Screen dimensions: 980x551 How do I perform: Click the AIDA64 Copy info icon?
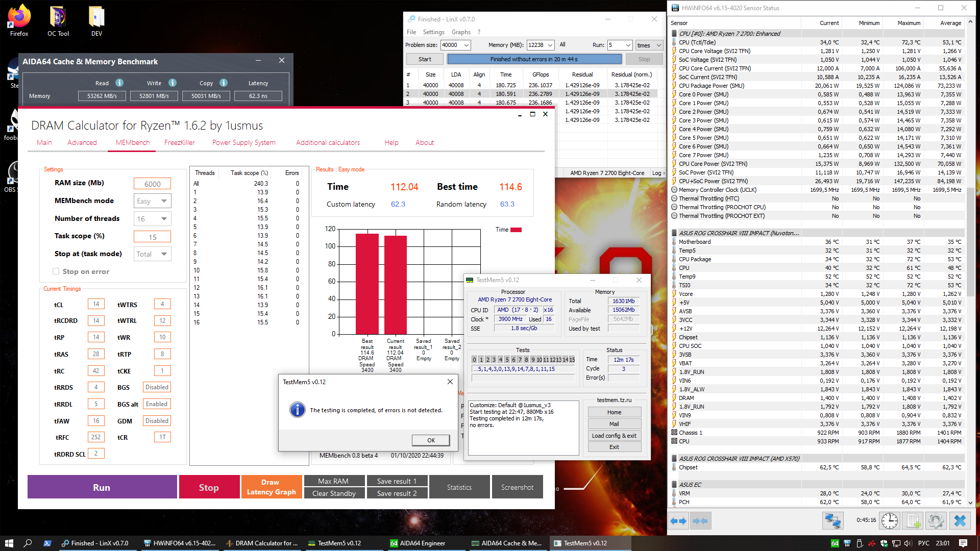tap(224, 83)
